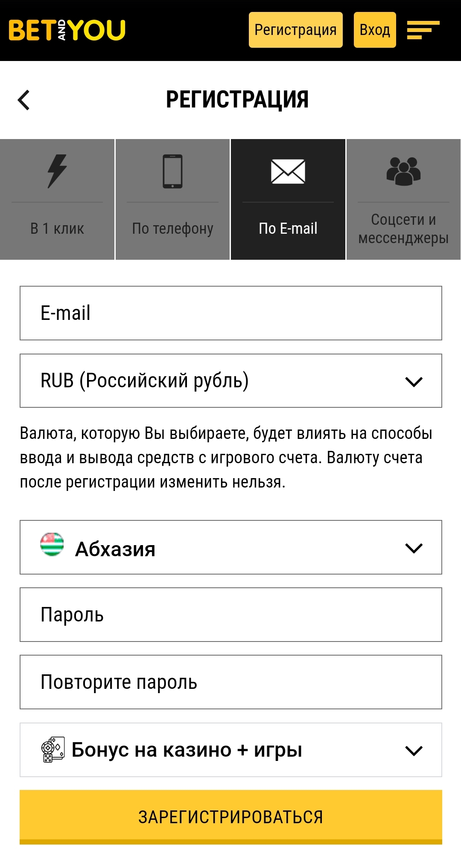Click the envelope icon
The image size is (461, 868).
point(288,171)
